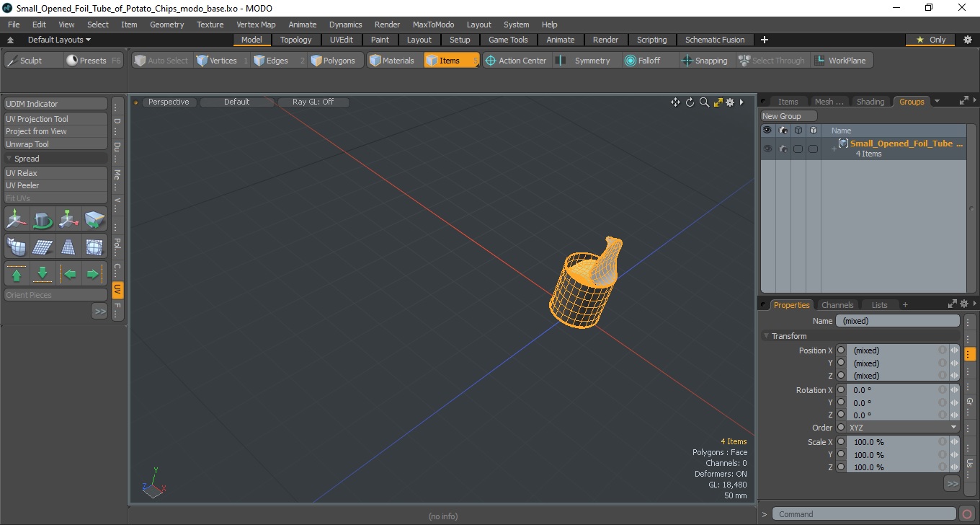Open the Geometry menu

click(166, 25)
